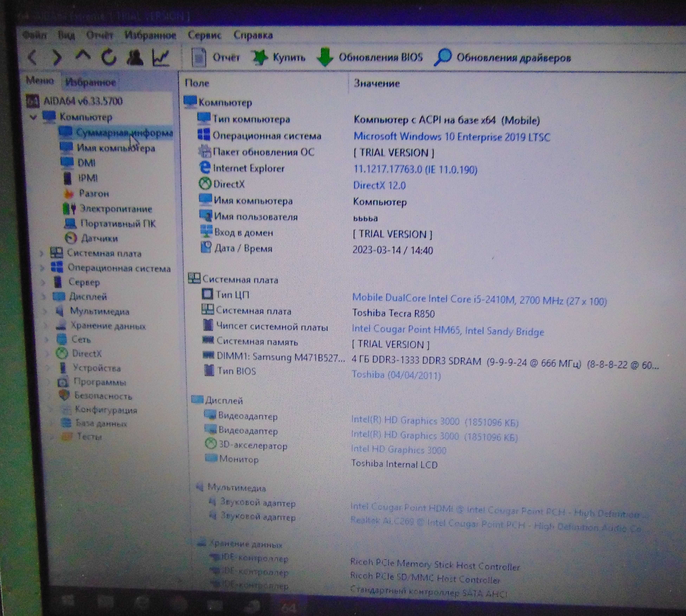686x616 pixels.
Task: Select AIDA64 v6.33.5700 root tree node
Action: point(83,101)
